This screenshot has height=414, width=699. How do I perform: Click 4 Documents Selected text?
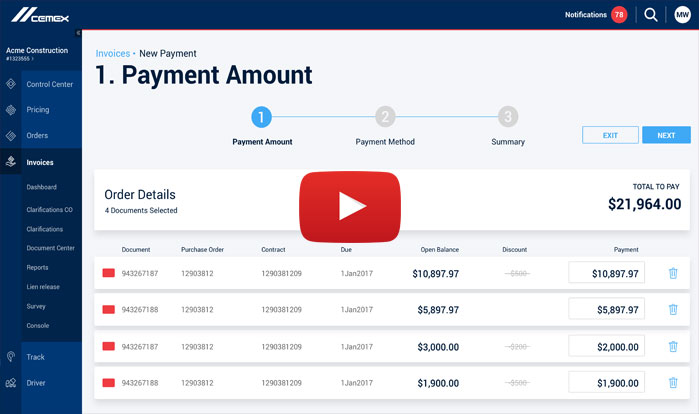141,210
